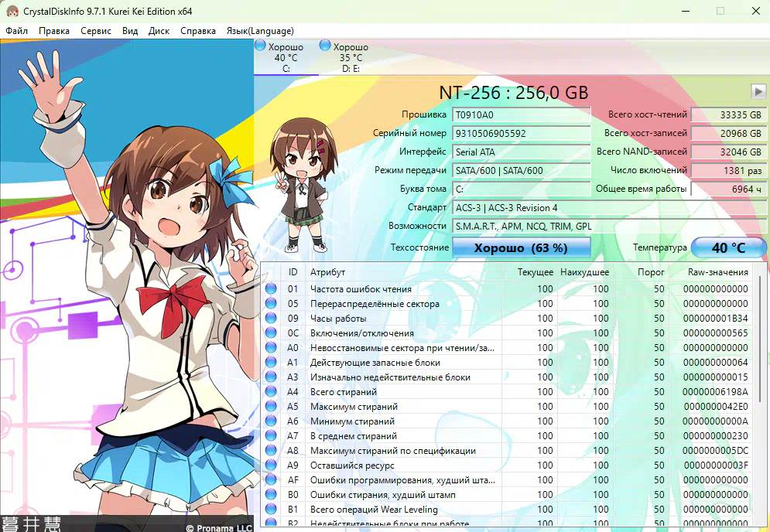Select the D: E: disk tab at 35 °C
The image size is (770, 532).
pos(351,57)
